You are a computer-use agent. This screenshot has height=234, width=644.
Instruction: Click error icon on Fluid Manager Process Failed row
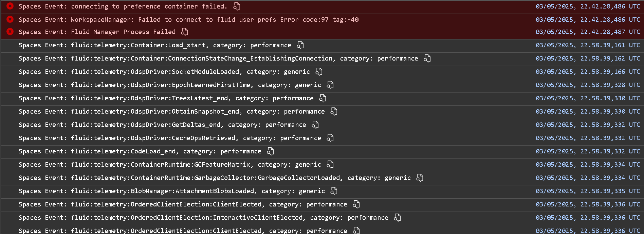[10, 32]
